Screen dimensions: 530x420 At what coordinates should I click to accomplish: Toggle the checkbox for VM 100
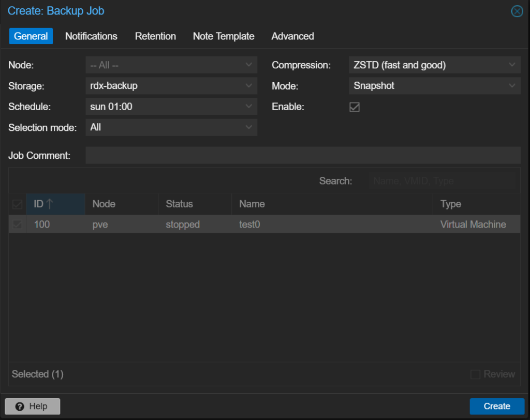click(x=17, y=224)
